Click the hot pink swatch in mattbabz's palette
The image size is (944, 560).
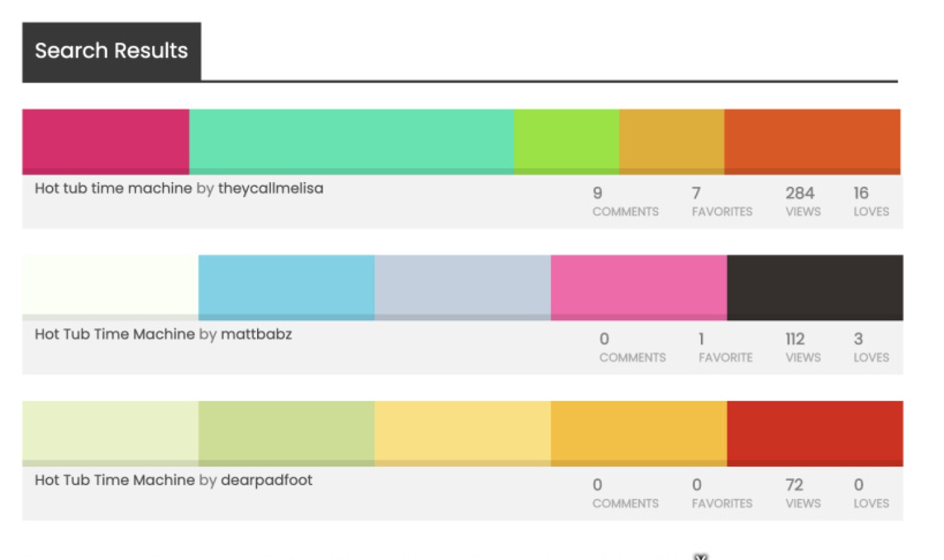[x=639, y=287]
